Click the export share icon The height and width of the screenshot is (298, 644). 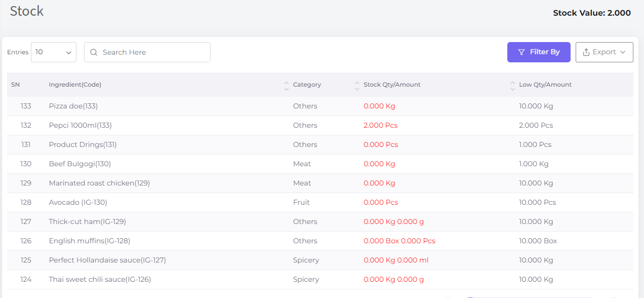tap(586, 52)
